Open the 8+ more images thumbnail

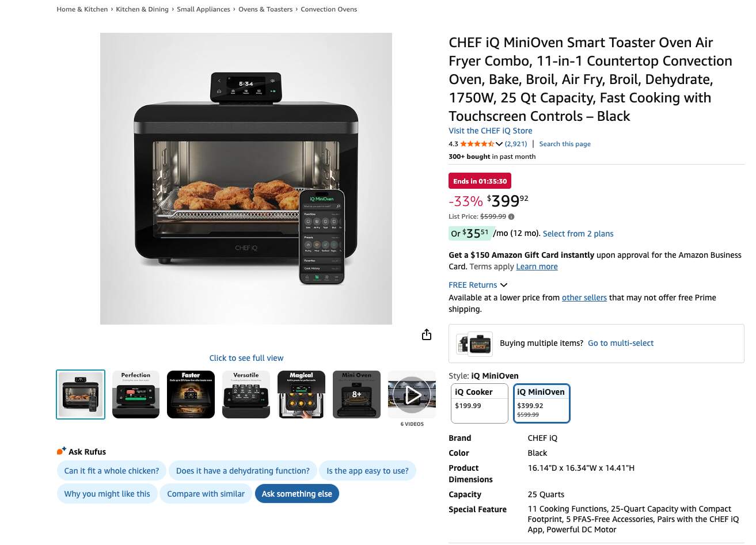pyautogui.click(x=356, y=395)
